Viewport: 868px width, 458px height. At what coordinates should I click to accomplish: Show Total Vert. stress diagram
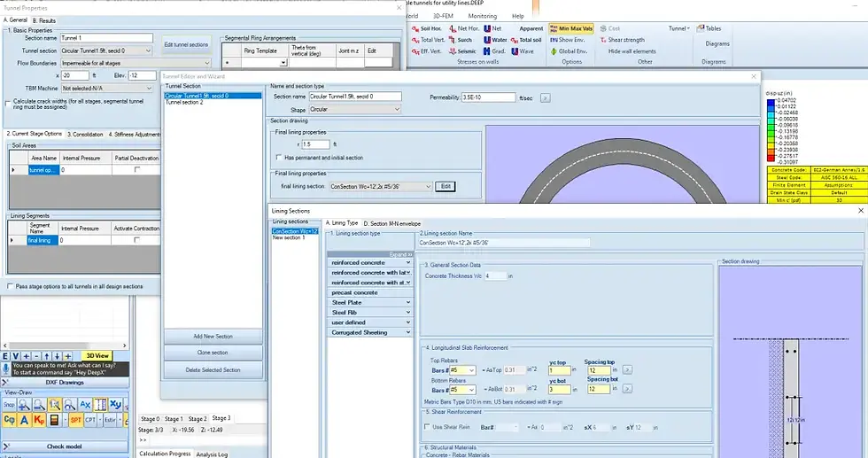point(427,40)
